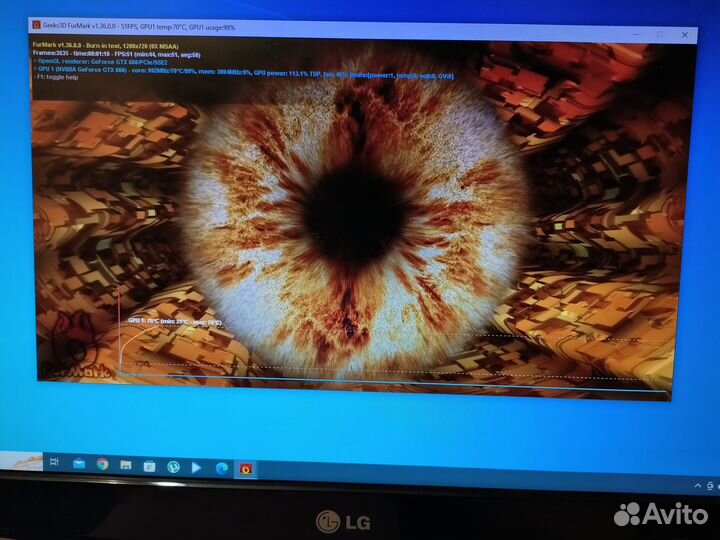Click the FurMark icon in the window title bar

[x=36, y=25]
